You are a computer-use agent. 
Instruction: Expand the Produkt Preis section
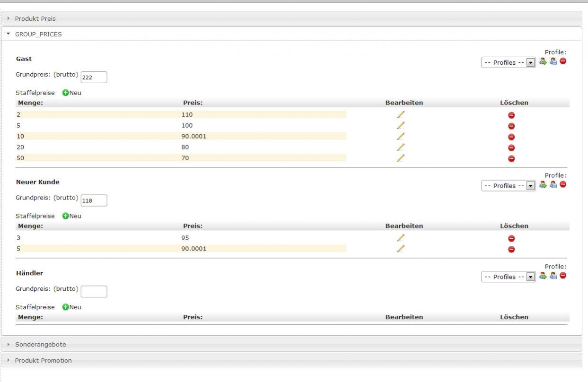tap(35, 18)
